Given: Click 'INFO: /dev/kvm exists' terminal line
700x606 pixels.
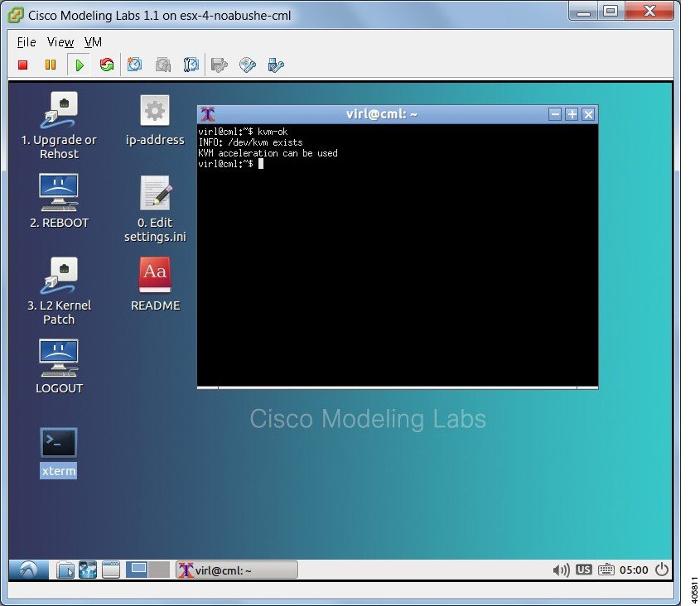Looking at the screenshot, I should tap(250, 142).
